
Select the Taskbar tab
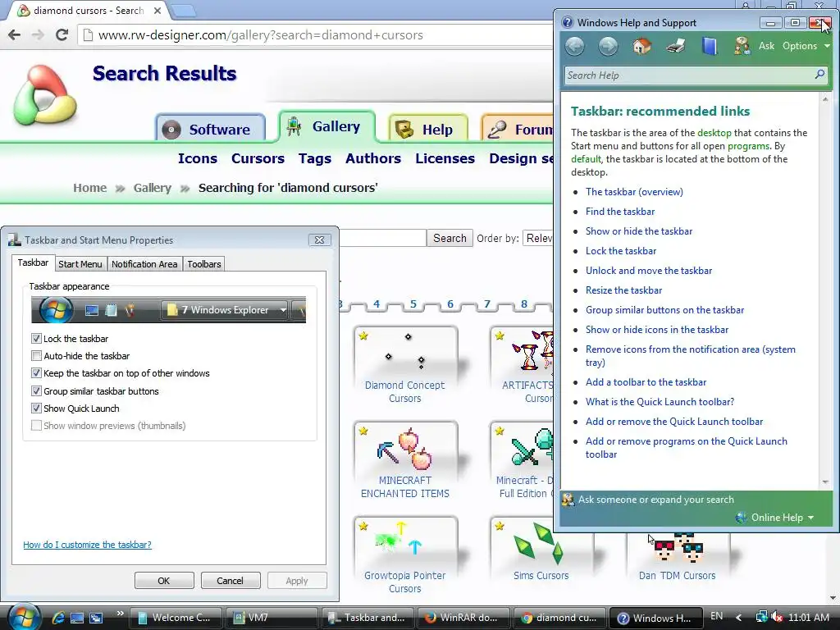[x=33, y=262]
